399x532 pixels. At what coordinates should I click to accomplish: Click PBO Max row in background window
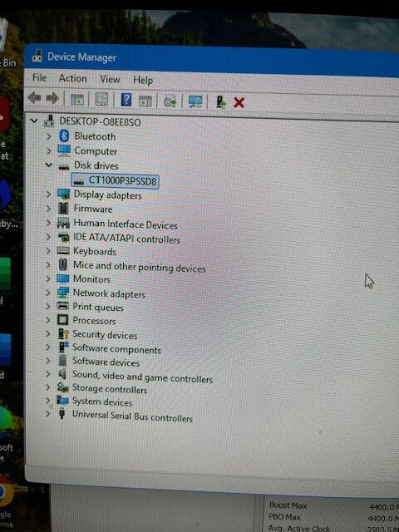[334, 517]
